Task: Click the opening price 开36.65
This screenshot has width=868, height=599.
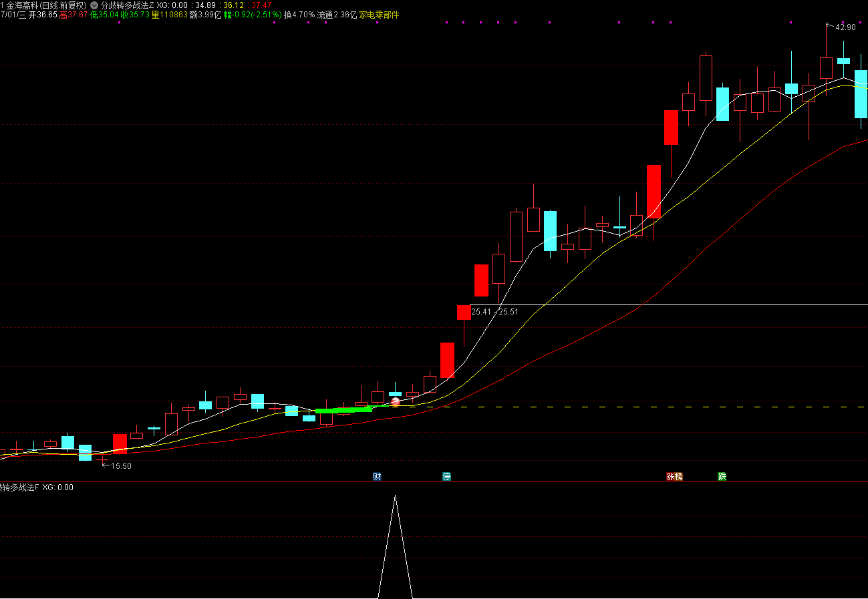Action: tap(43, 15)
